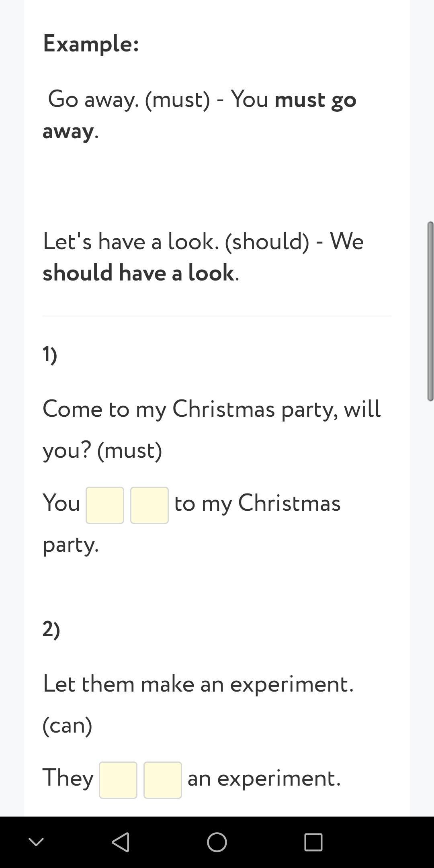Tap the bold "must go" example text
The width and height of the screenshot is (434, 868).
[x=315, y=99]
